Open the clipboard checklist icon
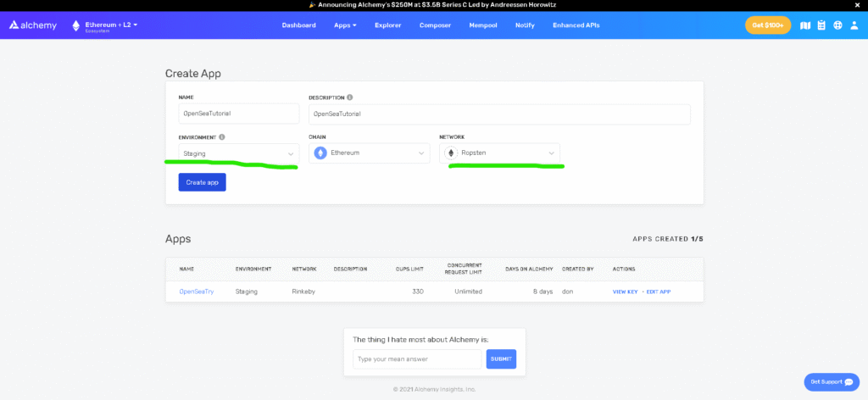 point(821,25)
